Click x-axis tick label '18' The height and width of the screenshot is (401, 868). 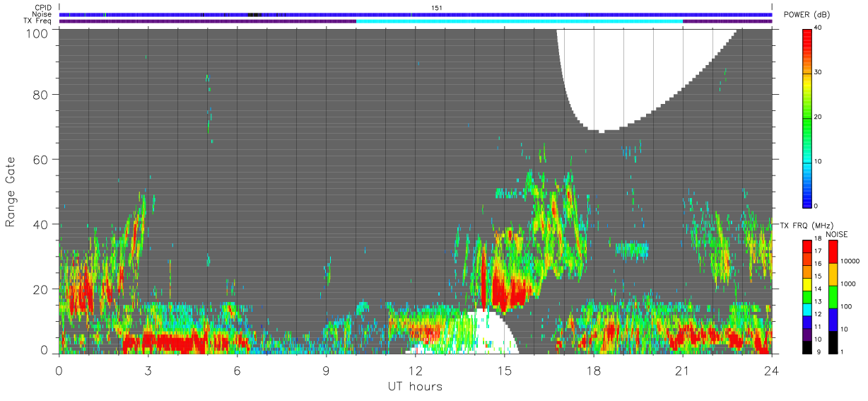click(x=593, y=370)
